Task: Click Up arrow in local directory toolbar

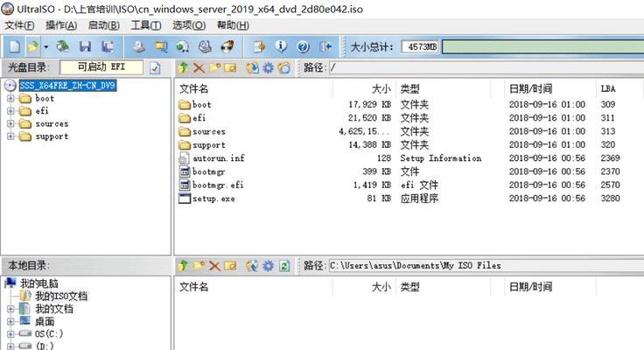Action: (x=183, y=265)
